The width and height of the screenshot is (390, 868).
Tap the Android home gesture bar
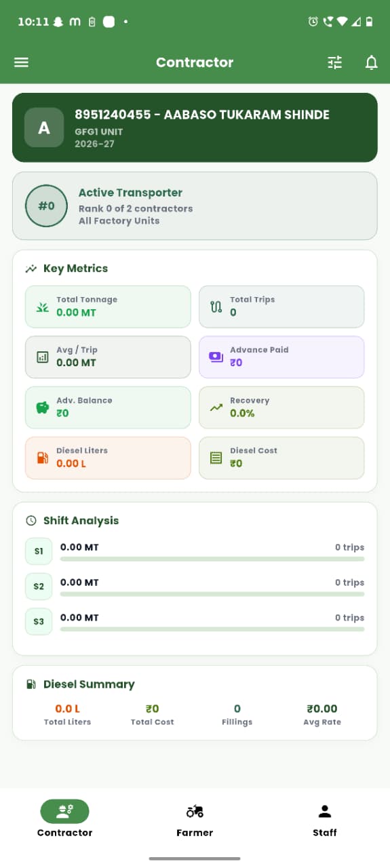(195, 859)
